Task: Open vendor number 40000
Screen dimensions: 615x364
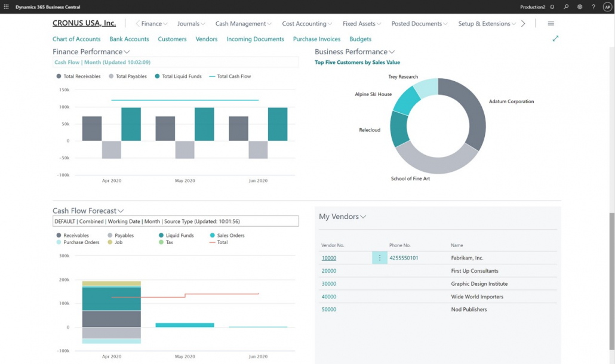Action: pos(328,297)
